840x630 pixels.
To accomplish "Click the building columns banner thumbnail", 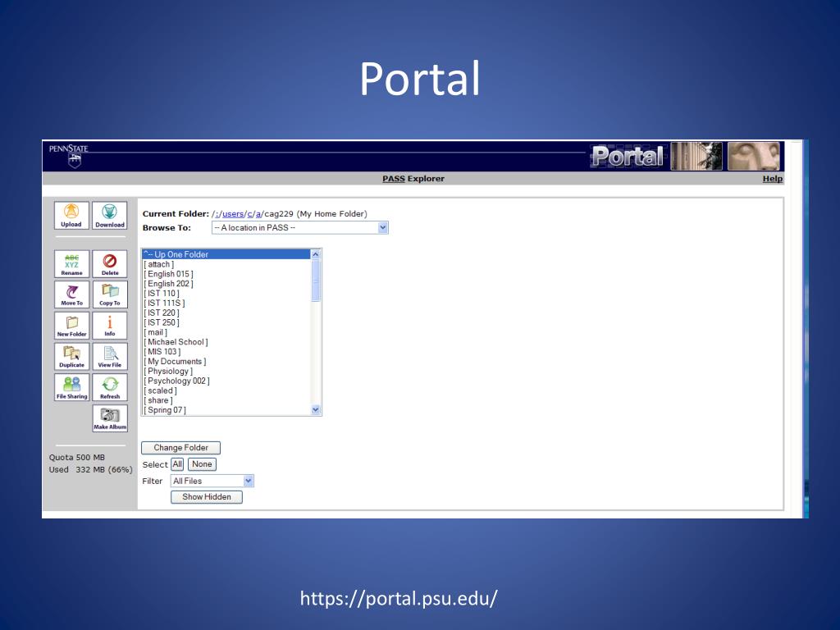I will click(696, 156).
